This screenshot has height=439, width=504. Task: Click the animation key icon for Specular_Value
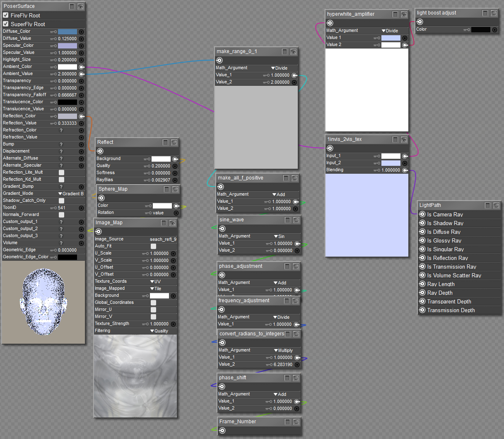click(53, 53)
